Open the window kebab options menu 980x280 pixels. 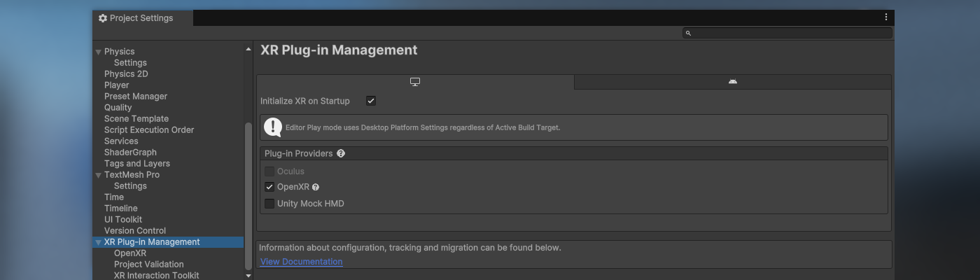click(885, 17)
